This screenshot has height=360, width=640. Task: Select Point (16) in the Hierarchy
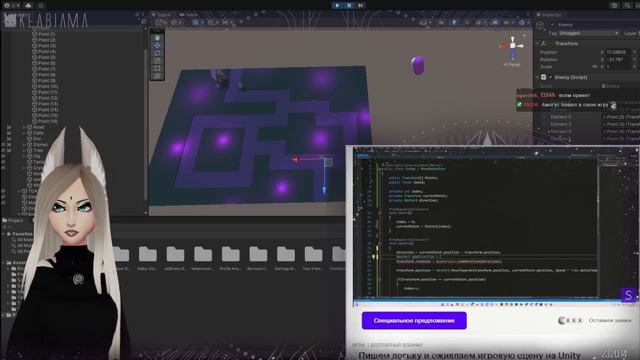(45, 121)
